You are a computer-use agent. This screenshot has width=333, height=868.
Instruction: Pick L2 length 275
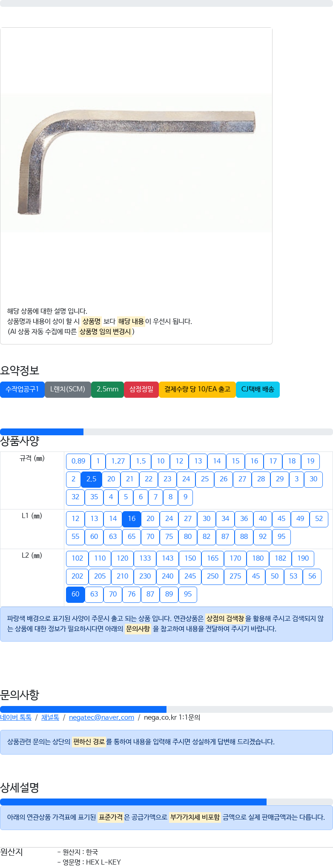tap(235, 576)
